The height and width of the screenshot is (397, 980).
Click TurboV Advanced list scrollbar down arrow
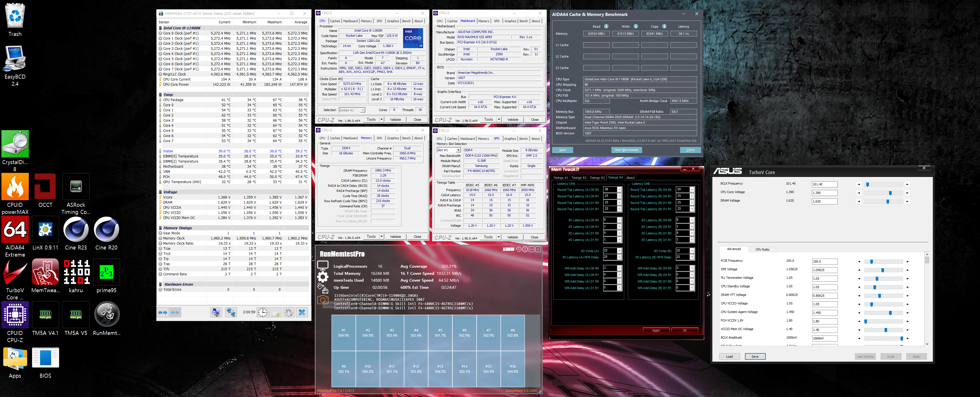(x=927, y=344)
